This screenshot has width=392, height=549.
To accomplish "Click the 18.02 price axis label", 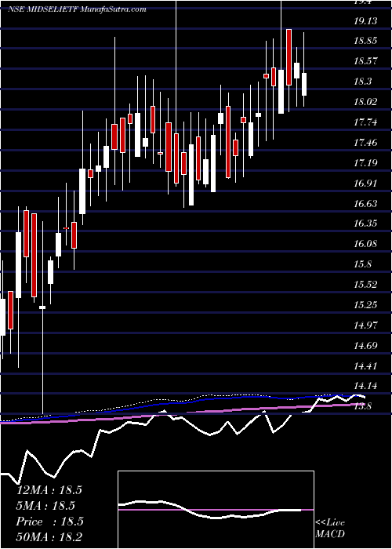I will [x=366, y=102].
